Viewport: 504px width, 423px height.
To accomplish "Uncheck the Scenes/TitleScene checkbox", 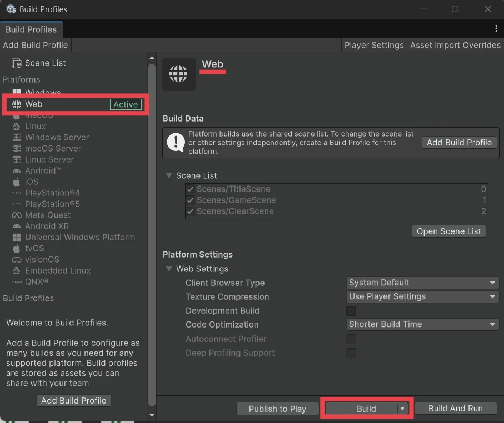I will [x=191, y=189].
